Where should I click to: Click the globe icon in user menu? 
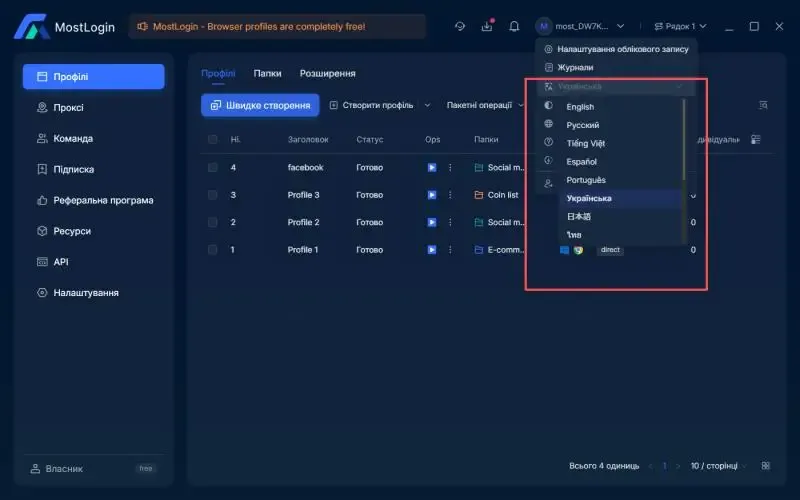pos(548,123)
